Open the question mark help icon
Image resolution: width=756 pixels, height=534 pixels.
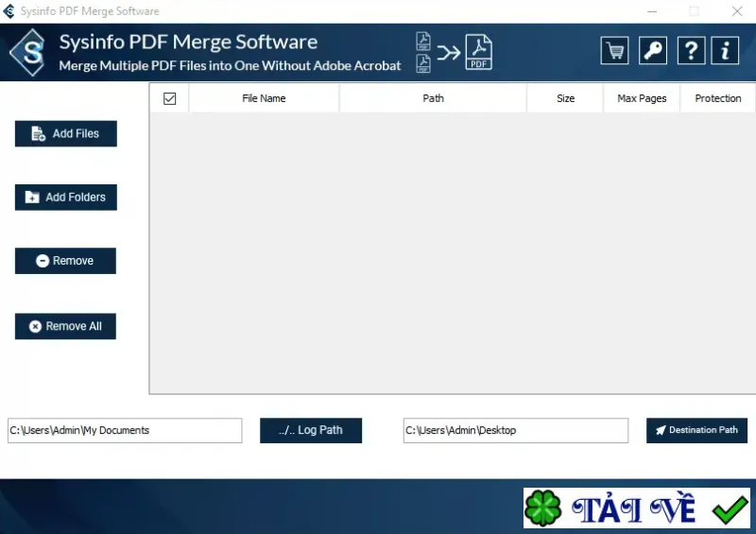click(x=691, y=50)
